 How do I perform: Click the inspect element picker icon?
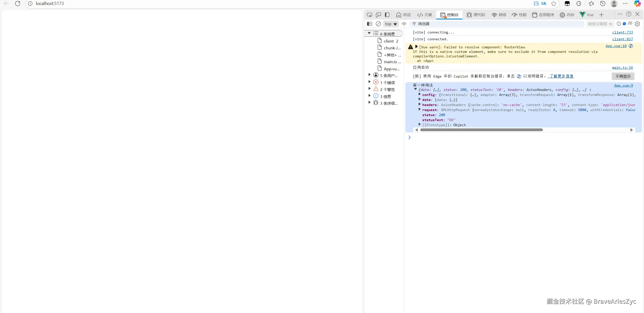click(369, 15)
